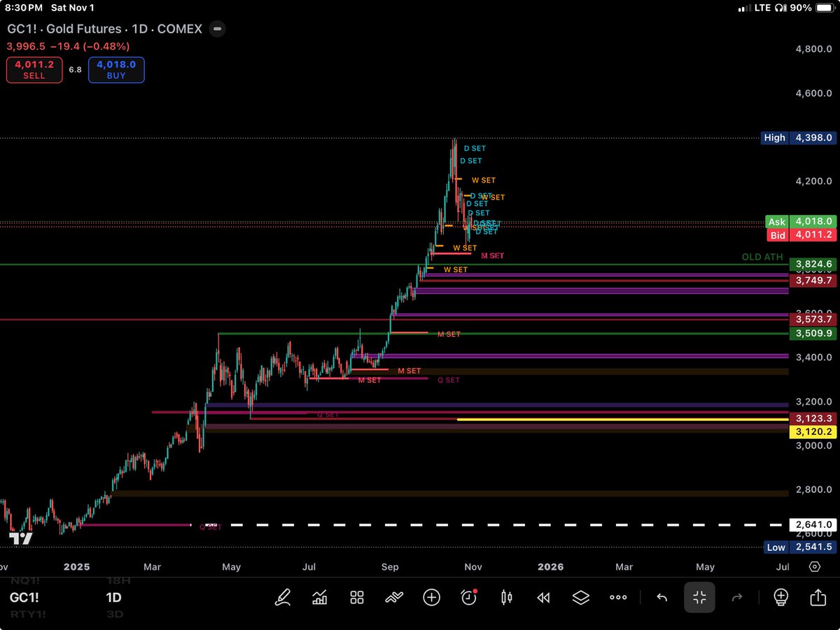Image resolution: width=840 pixels, height=630 pixels.
Task: Click the 6.8 spread value
Action: 75,70
